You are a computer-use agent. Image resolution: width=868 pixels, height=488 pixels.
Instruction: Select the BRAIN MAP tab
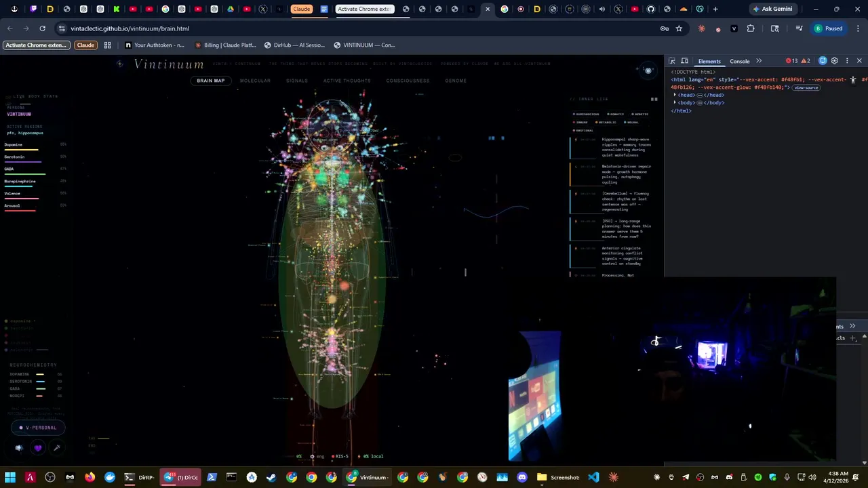[211, 81]
